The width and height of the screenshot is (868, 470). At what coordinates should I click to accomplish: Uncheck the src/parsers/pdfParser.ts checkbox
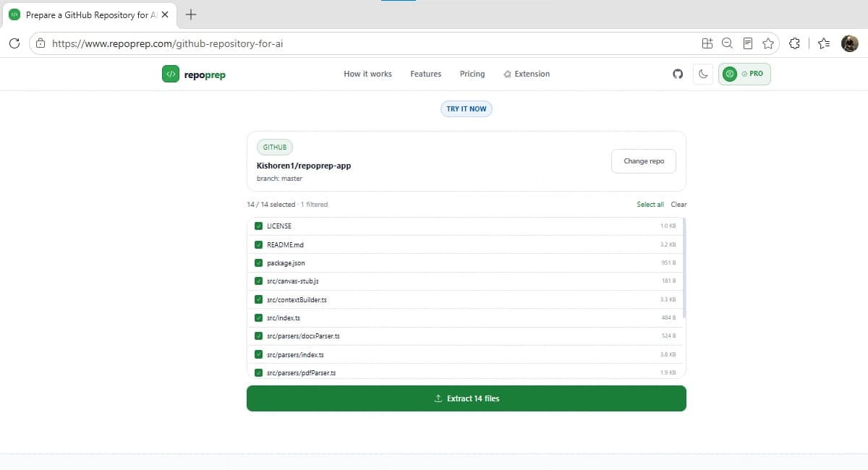(x=258, y=372)
